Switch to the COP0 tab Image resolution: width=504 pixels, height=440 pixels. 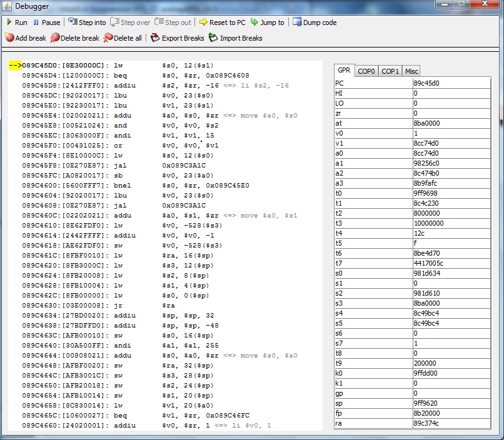point(366,71)
